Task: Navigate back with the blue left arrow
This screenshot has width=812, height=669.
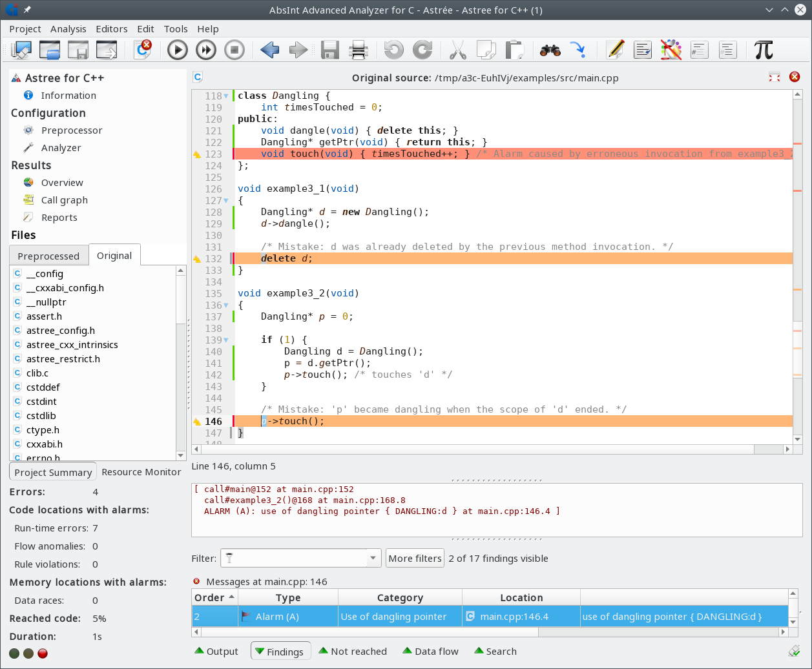Action: [x=269, y=50]
